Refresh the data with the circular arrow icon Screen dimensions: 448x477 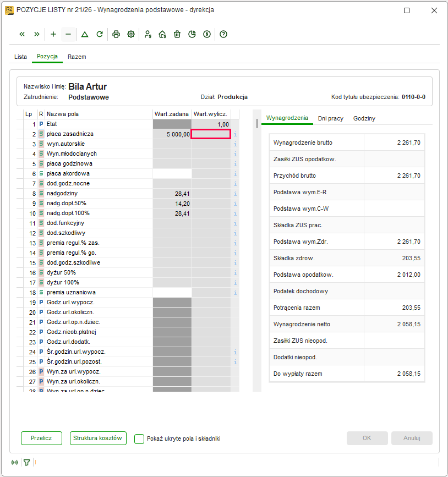click(100, 34)
